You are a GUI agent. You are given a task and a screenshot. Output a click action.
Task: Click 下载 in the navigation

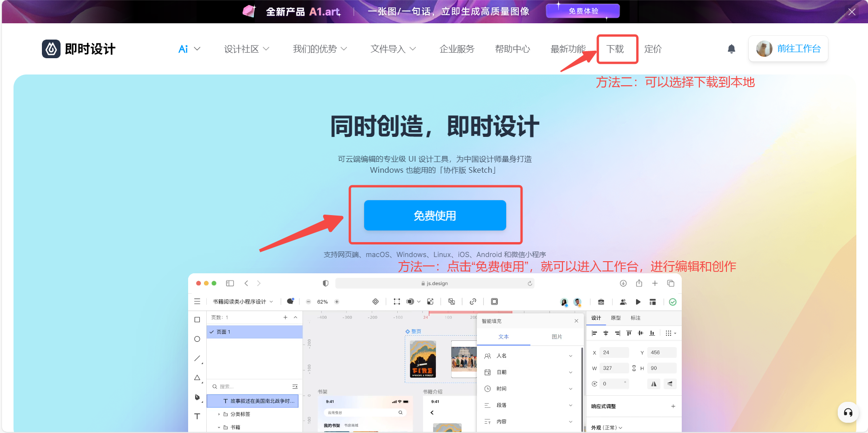(615, 49)
